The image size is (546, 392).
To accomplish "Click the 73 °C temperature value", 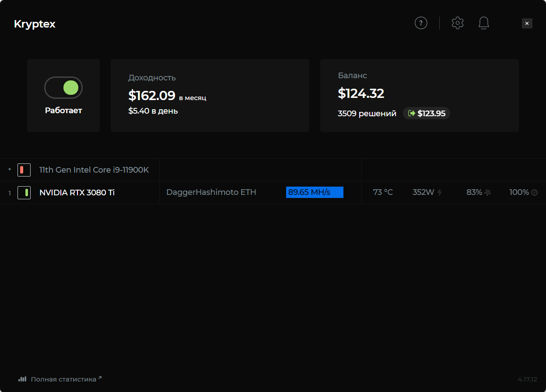I will [383, 192].
